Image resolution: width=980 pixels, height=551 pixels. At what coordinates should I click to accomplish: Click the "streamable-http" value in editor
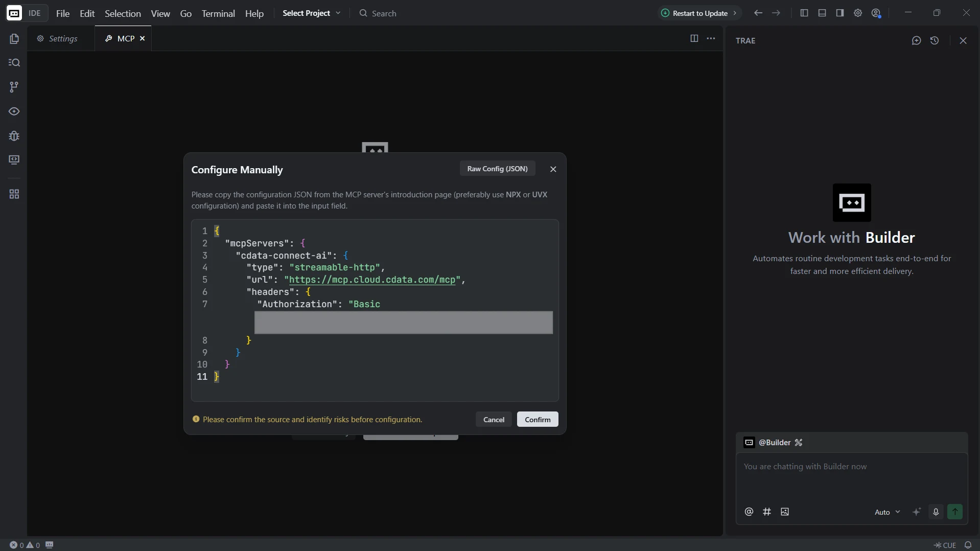334,268
